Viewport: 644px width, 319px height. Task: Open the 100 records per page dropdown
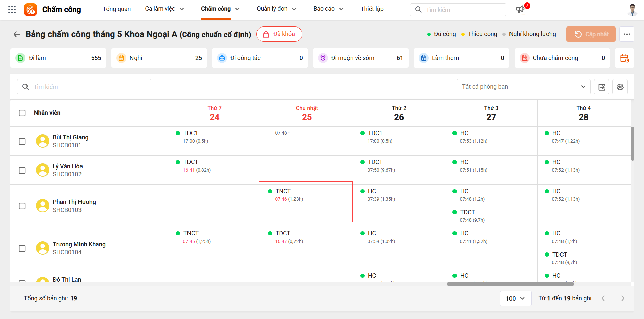pos(516,298)
